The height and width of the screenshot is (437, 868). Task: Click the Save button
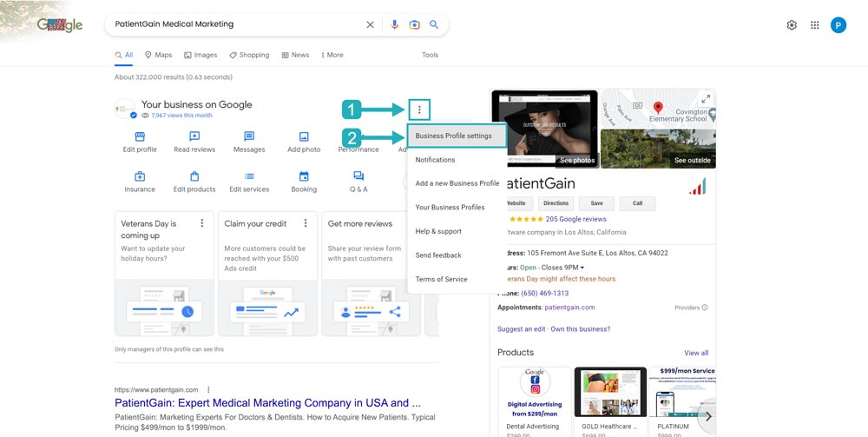pyautogui.click(x=597, y=203)
